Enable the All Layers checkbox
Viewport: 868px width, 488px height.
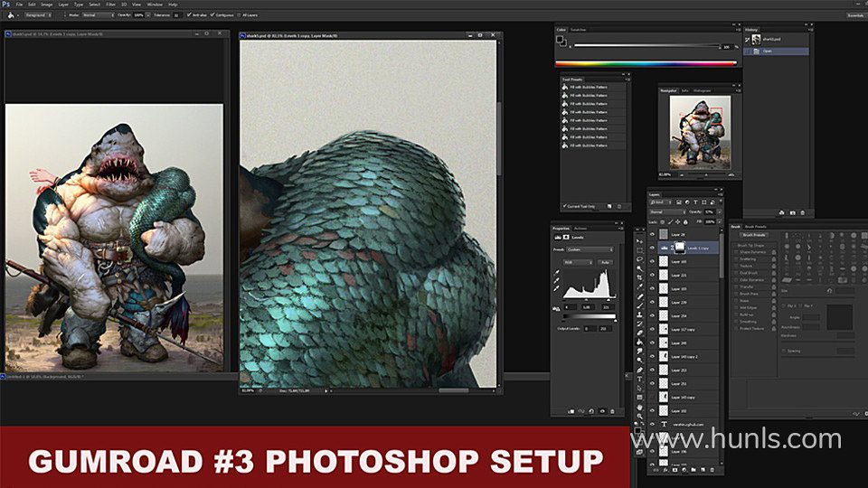click(x=239, y=15)
